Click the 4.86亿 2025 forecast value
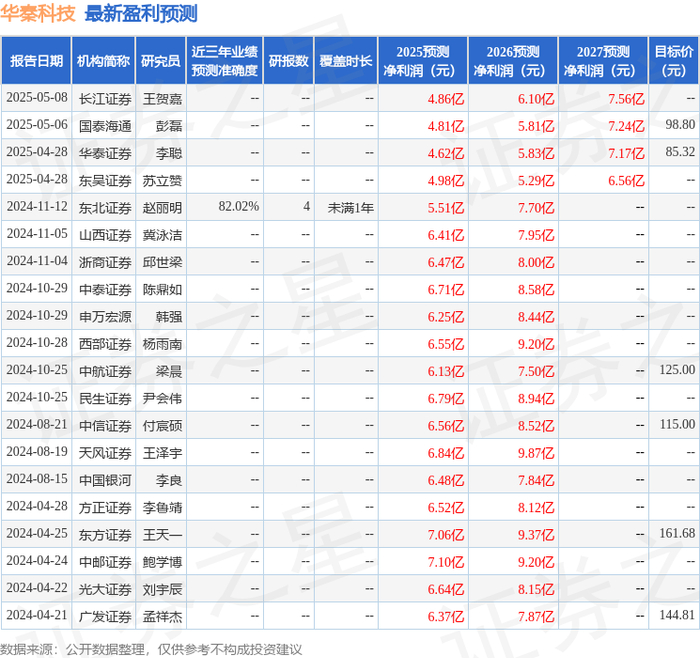The height and width of the screenshot is (658, 700). [x=446, y=99]
